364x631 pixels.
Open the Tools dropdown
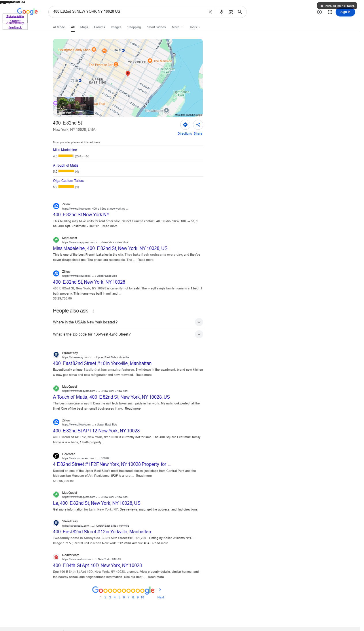click(195, 27)
